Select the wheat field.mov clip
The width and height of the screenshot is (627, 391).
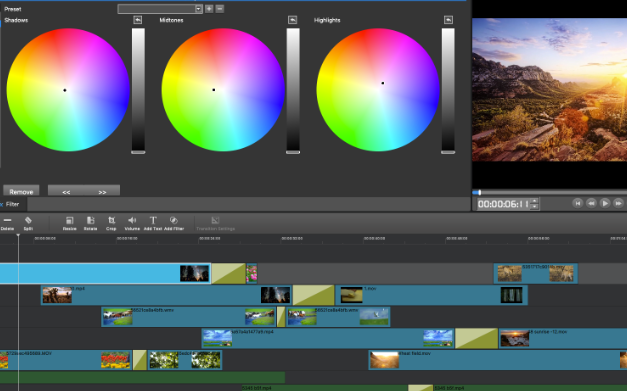point(498,360)
